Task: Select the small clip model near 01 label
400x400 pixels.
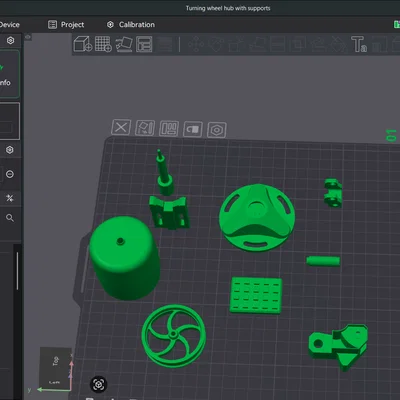Action: tap(333, 193)
